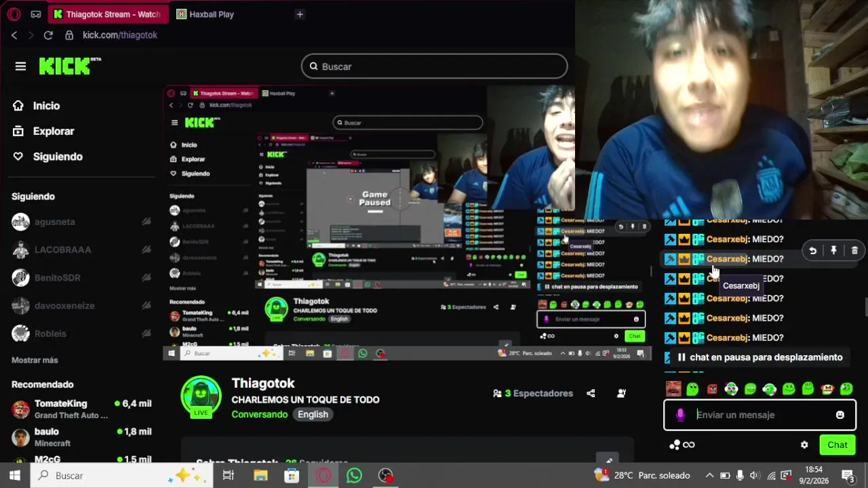
Task: Open recommended channel TomateKing
Action: coord(81,409)
